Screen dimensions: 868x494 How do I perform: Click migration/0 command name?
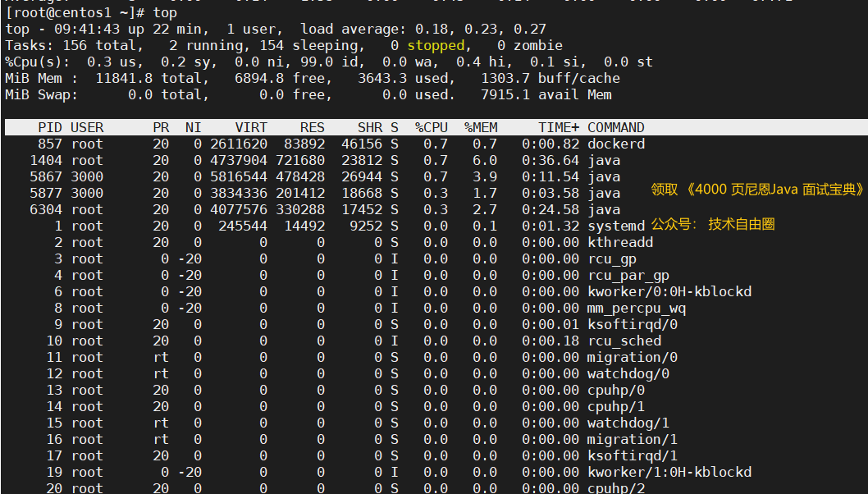coord(633,358)
